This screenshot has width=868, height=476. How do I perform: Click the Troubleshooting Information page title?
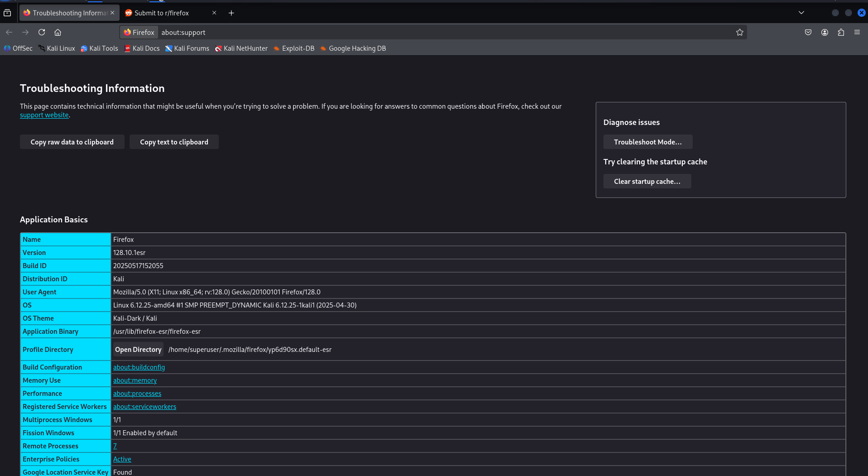pyautogui.click(x=92, y=88)
